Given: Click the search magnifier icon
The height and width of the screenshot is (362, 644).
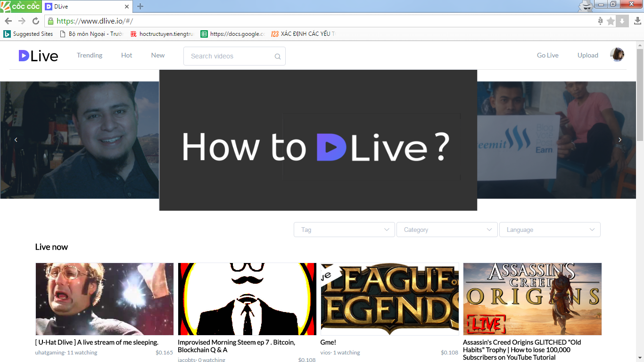Looking at the screenshot, I should 278,56.
